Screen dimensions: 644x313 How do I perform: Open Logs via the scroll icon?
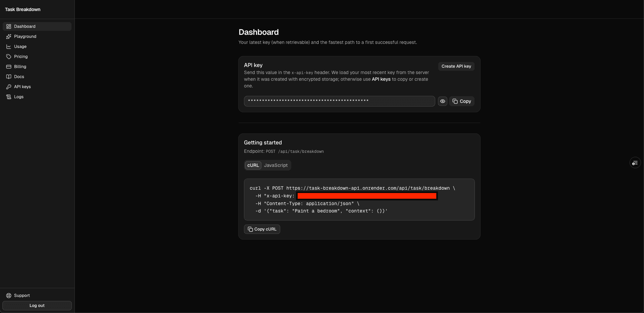(x=9, y=97)
